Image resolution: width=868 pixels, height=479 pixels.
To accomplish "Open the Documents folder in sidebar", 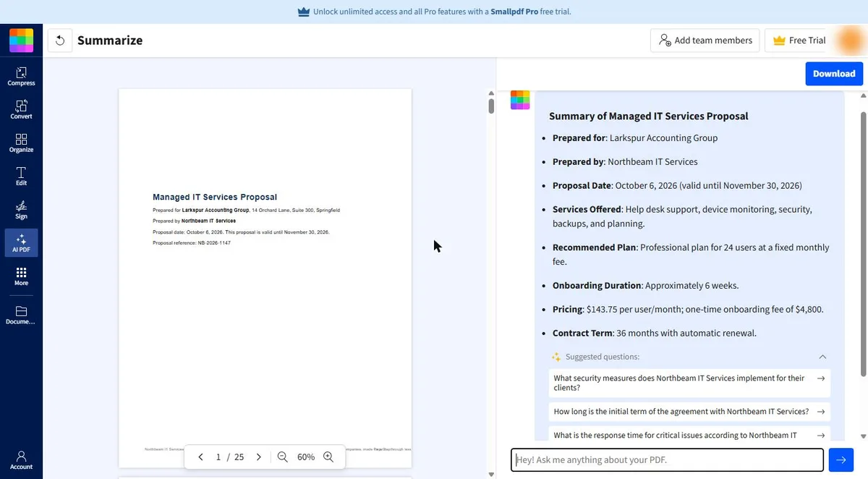I will pos(21,315).
